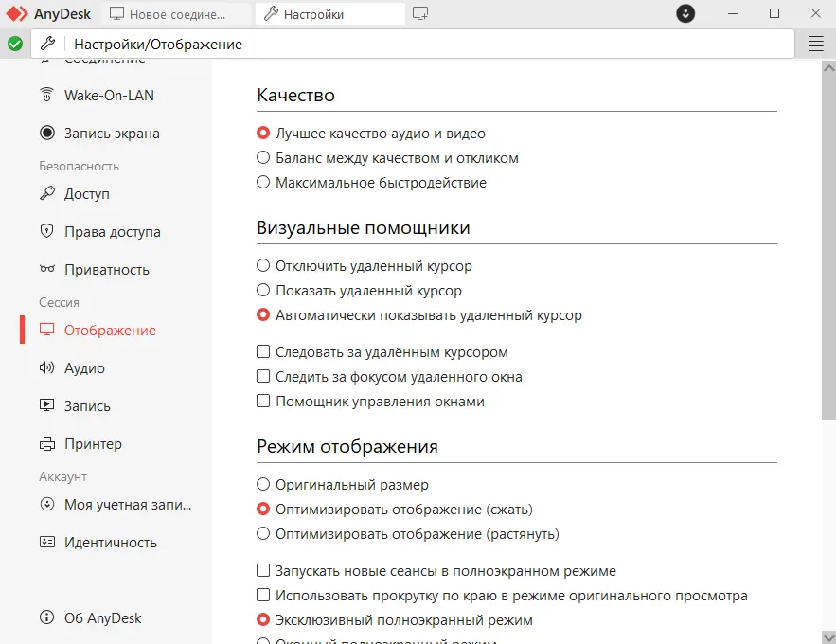Screen dimensions: 836x644
Task: Open the Доступ key icon section
Action: pos(46,194)
